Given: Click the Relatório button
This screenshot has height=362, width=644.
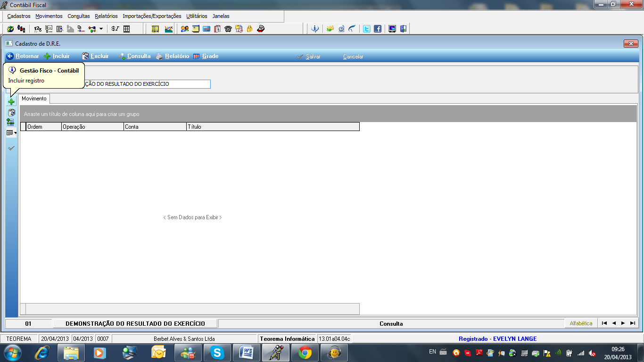Looking at the screenshot, I should tap(173, 56).
